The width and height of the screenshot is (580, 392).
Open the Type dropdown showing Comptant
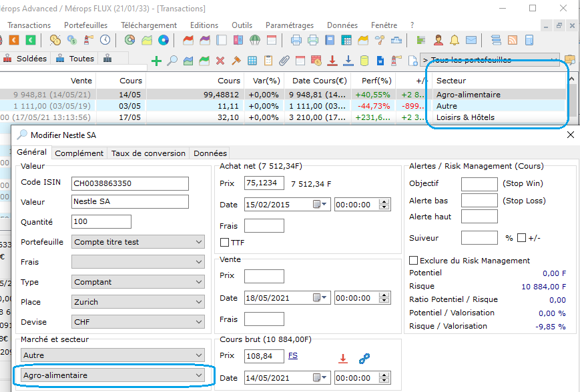tap(137, 282)
